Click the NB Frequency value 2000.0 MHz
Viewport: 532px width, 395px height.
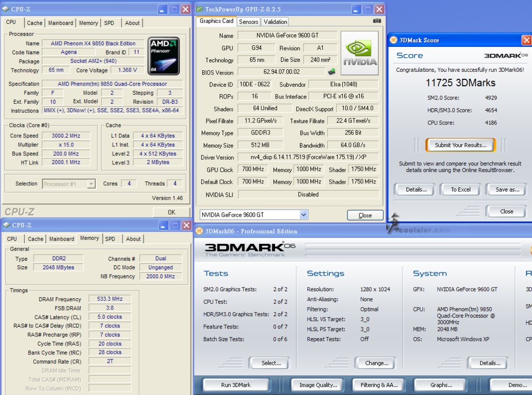tap(161, 276)
